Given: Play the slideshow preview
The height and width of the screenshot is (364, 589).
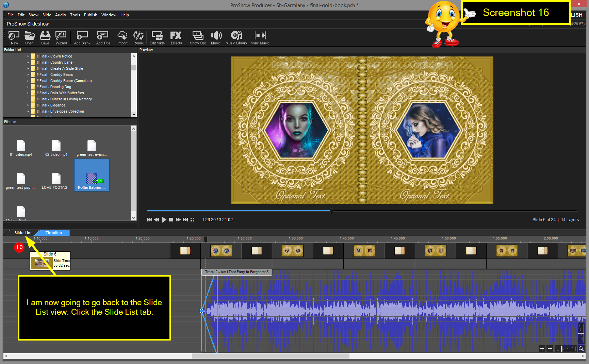Looking at the screenshot, I should (164, 220).
